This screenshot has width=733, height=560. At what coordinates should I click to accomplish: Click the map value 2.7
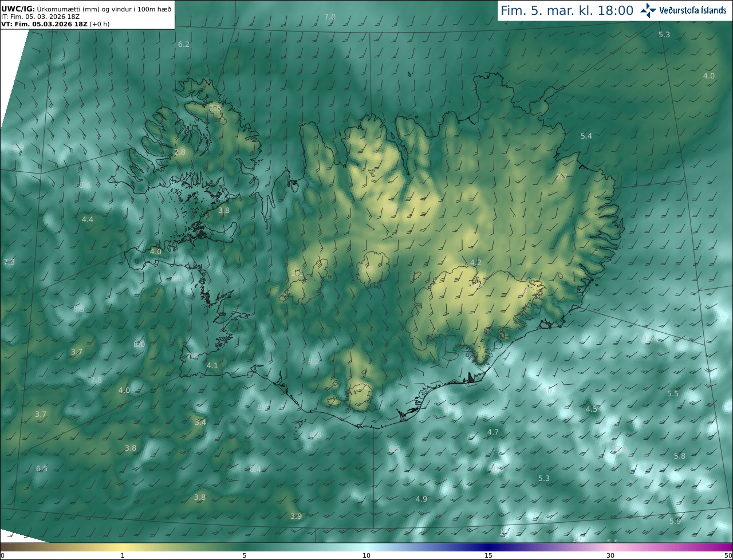click(561, 176)
